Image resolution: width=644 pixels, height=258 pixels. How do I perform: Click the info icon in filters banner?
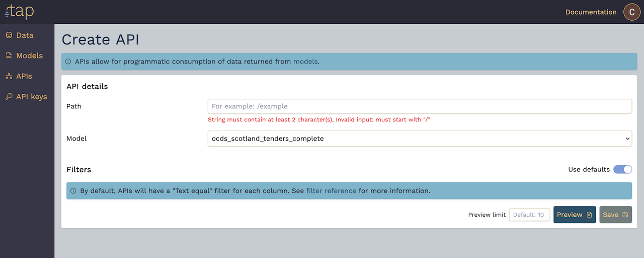coord(73,191)
